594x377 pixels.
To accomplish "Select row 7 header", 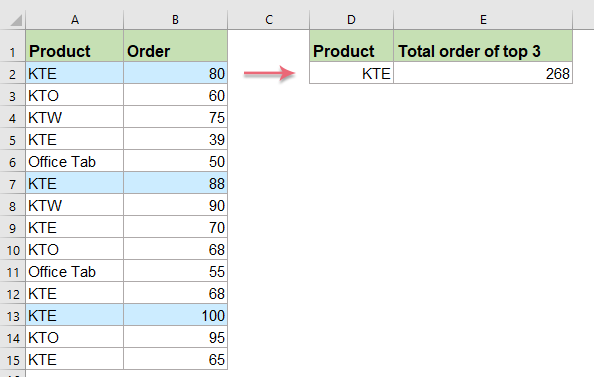I will [x=13, y=184].
